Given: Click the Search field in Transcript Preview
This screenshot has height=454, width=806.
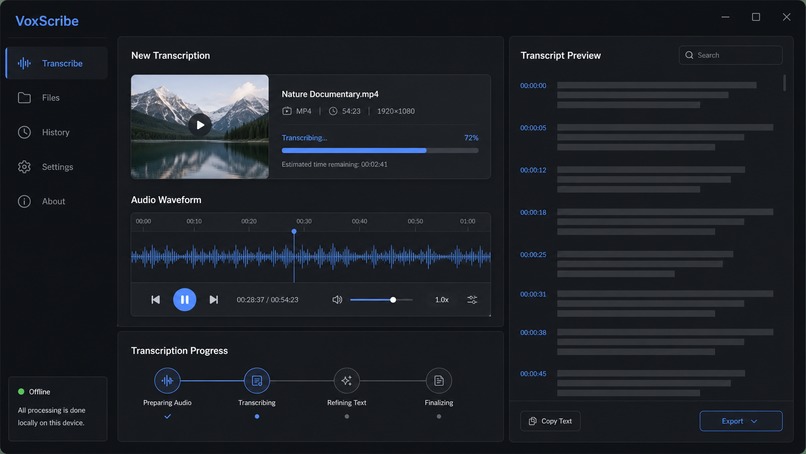Looking at the screenshot, I should (730, 55).
